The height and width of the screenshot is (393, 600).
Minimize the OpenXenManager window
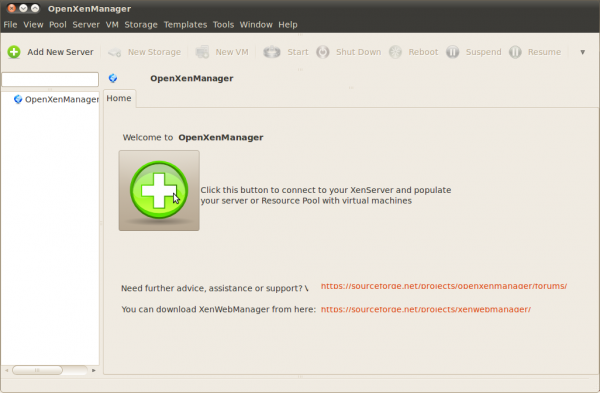(23, 8)
